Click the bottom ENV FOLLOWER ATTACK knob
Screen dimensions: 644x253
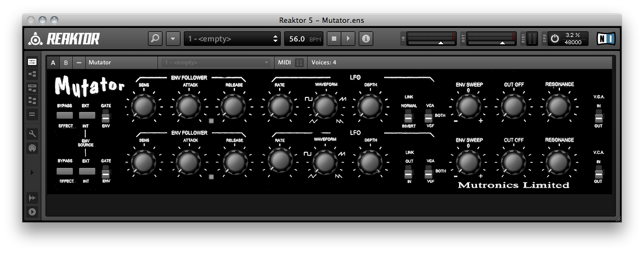point(188,162)
